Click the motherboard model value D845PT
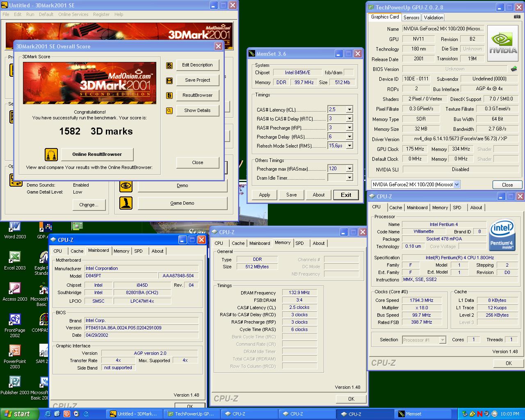Screen dimensions: 525x420 click(x=121, y=276)
